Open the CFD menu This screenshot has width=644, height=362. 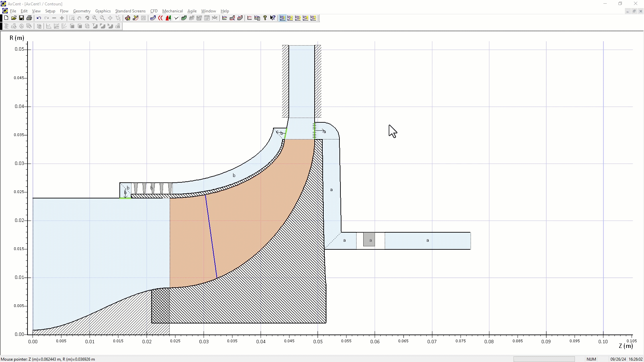[154, 11]
